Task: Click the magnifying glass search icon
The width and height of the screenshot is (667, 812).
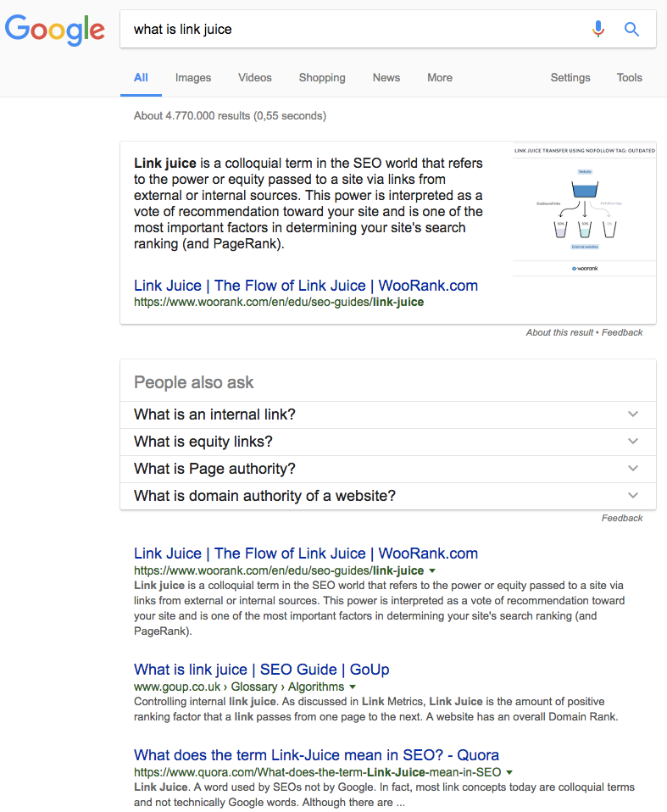Action: click(631, 29)
